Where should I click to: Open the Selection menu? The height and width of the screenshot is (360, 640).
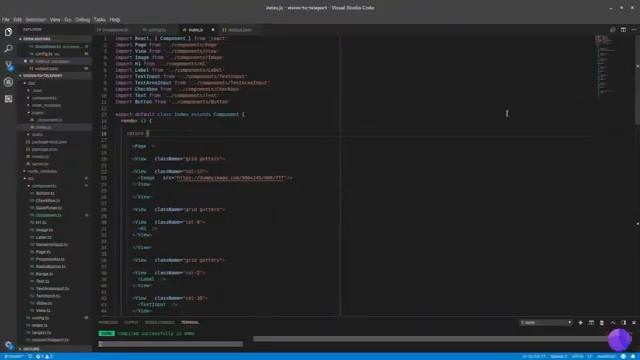click(36, 19)
